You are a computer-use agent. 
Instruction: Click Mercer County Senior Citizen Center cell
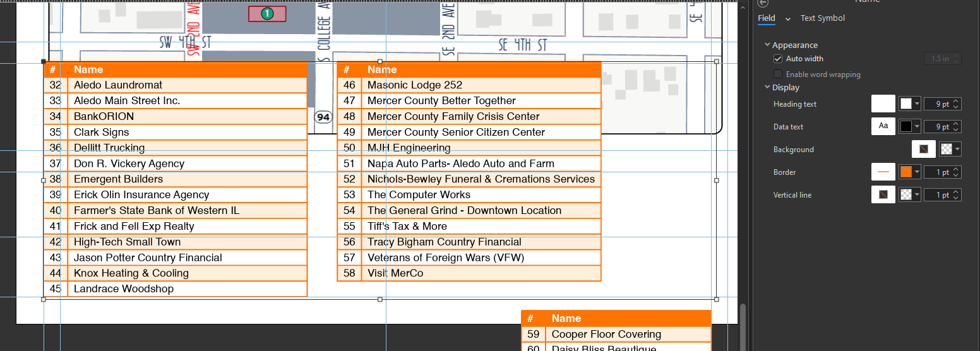point(481,132)
